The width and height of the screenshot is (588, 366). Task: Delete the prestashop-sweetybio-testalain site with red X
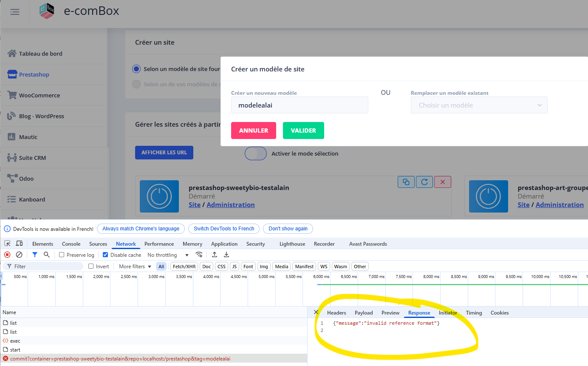[x=443, y=182]
